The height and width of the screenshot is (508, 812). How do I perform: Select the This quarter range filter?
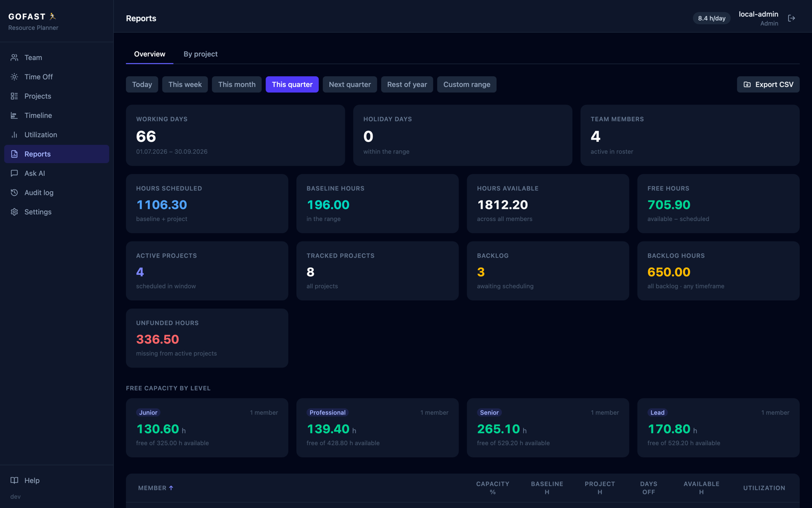pos(292,84)
